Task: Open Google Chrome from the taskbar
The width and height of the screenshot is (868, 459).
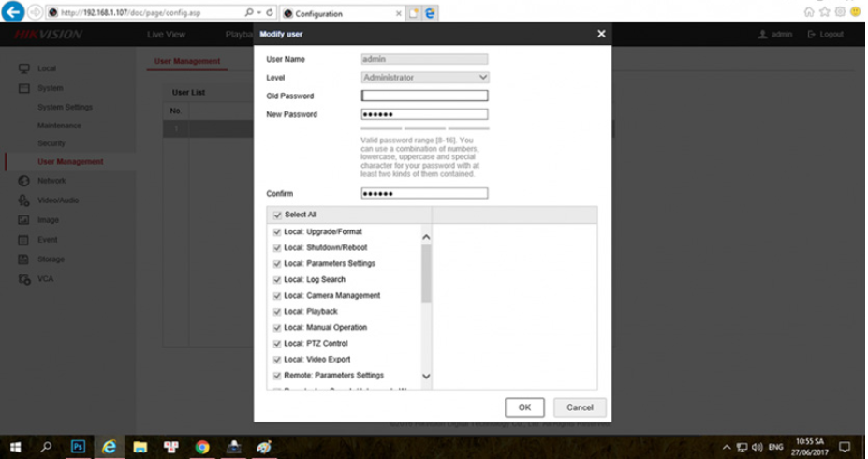Action: [202, 447]
